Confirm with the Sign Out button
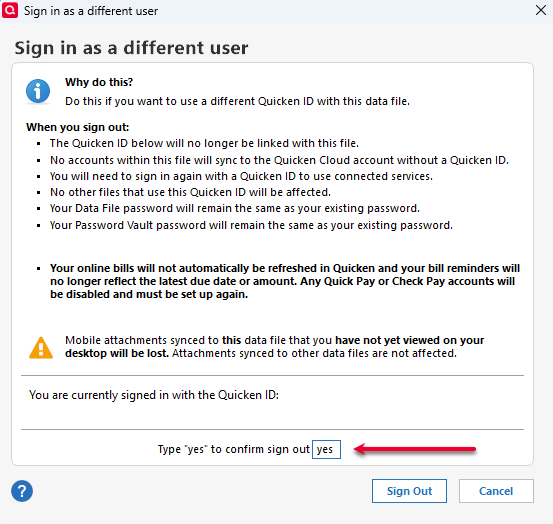 [x=409, y=491]
